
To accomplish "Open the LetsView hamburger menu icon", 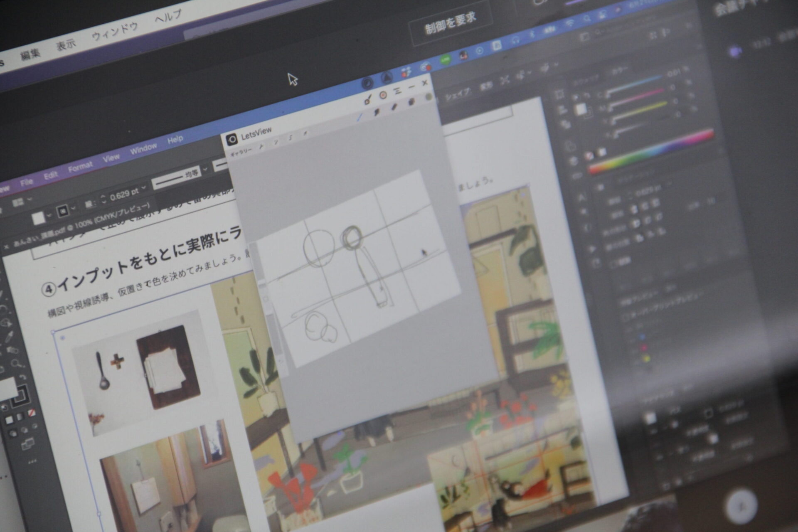I will coord(397,91).
